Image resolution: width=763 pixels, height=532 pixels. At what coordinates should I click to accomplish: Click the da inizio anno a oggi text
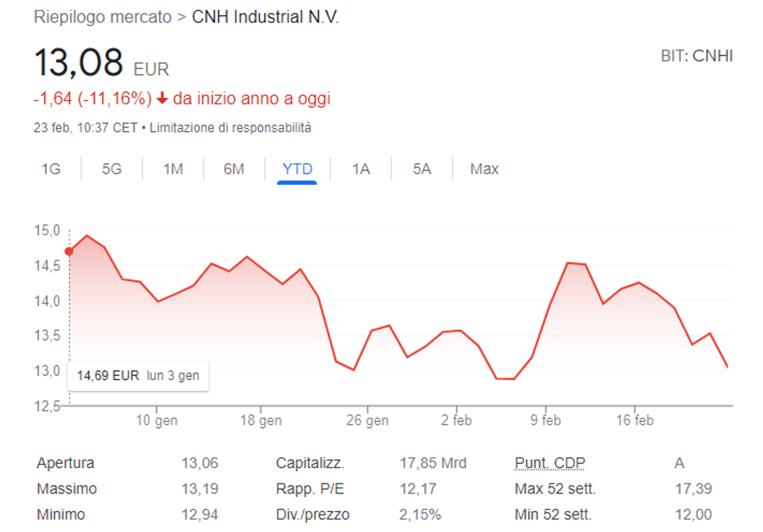pyautogui.click(x=252, y=98)
